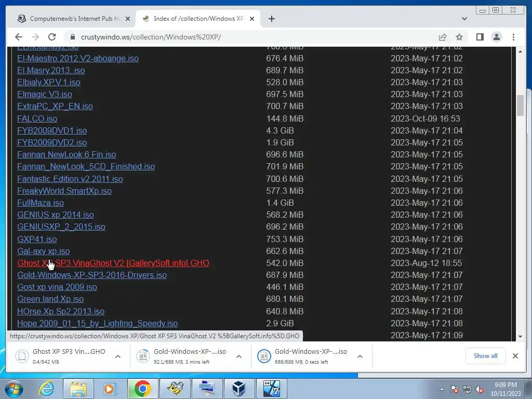Open the tab search chevron
This screenshot has height=399, width=532.
point(464,19)
